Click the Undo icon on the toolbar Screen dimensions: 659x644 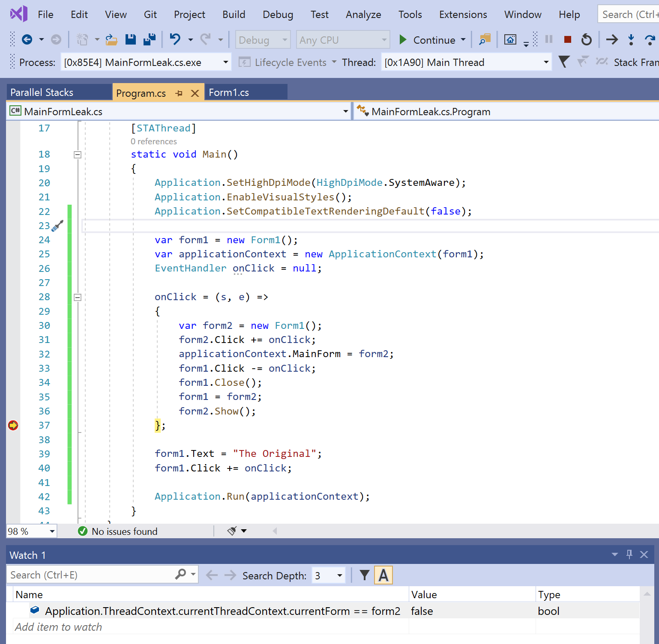coord(174,39)
